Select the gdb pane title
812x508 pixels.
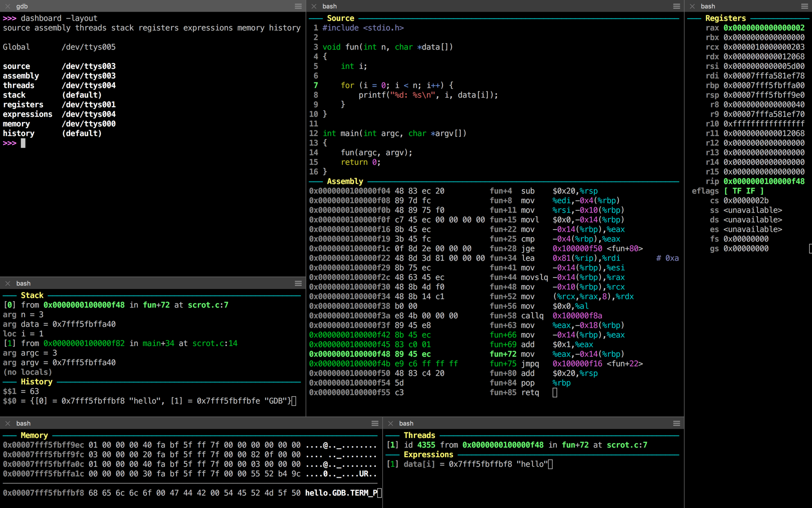coord(22,6)
